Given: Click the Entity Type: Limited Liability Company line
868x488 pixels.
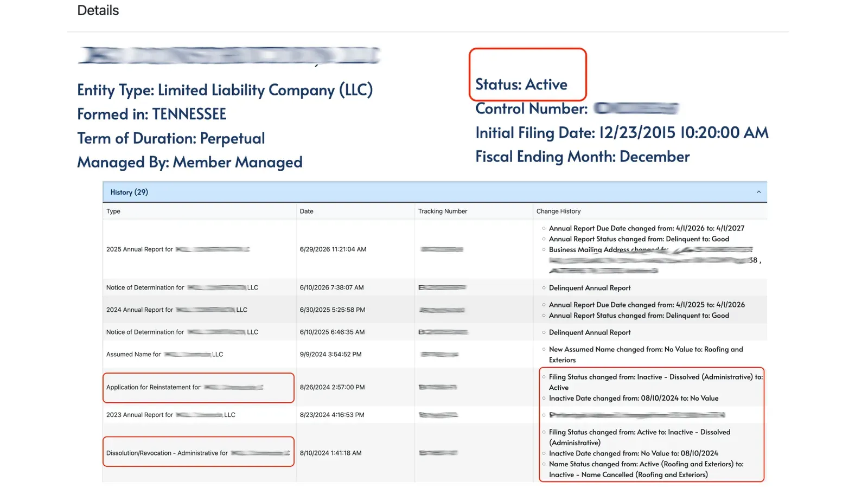Looking at the screenshot, I should (225, 90).
